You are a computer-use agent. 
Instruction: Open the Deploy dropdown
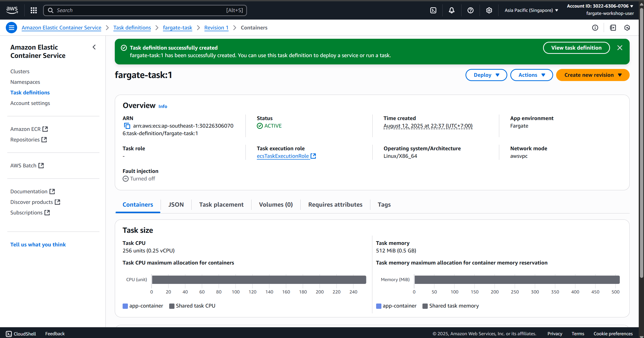[x=486, y=75]
